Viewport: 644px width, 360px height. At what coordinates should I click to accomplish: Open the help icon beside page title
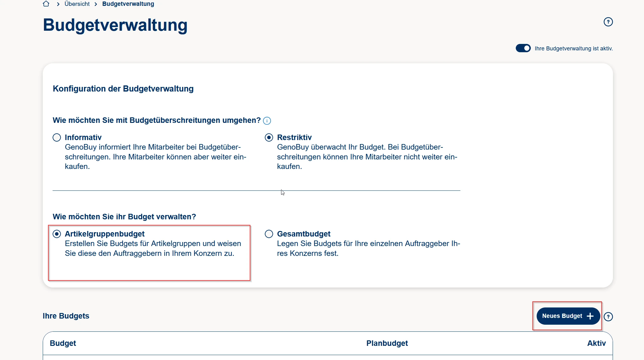608,22
